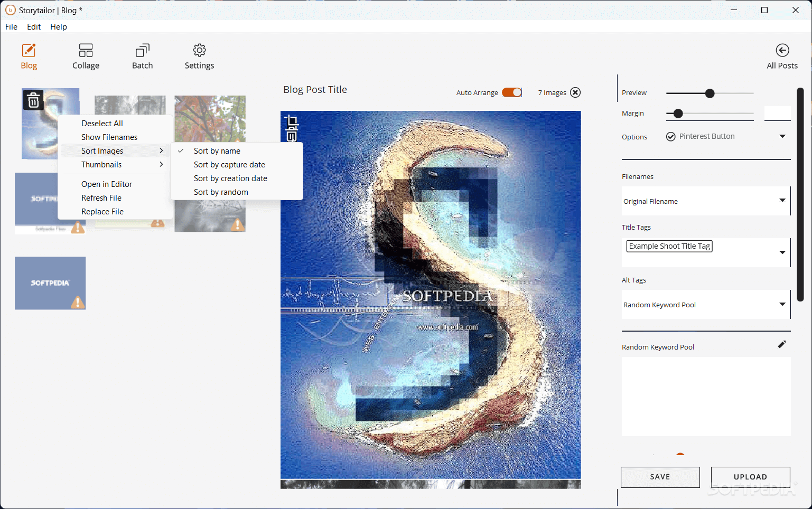The image size is (812, 509).
Task: Click the 7 Images count label
Action: coord(552,92)
